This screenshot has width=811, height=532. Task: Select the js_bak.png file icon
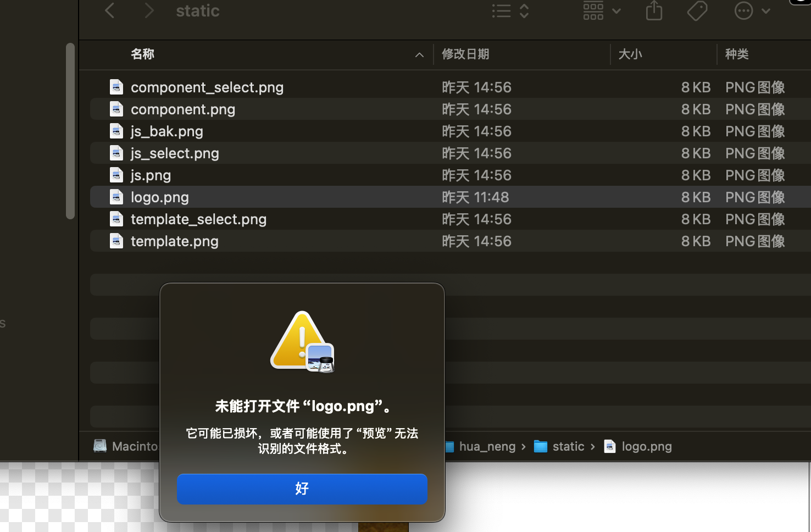(x=116, y=131)
